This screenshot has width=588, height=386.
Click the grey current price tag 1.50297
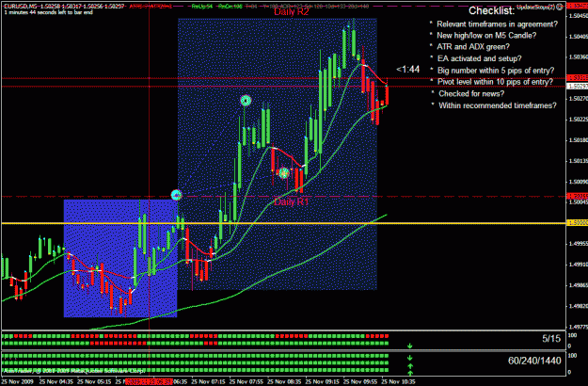[x=577, y=87]
